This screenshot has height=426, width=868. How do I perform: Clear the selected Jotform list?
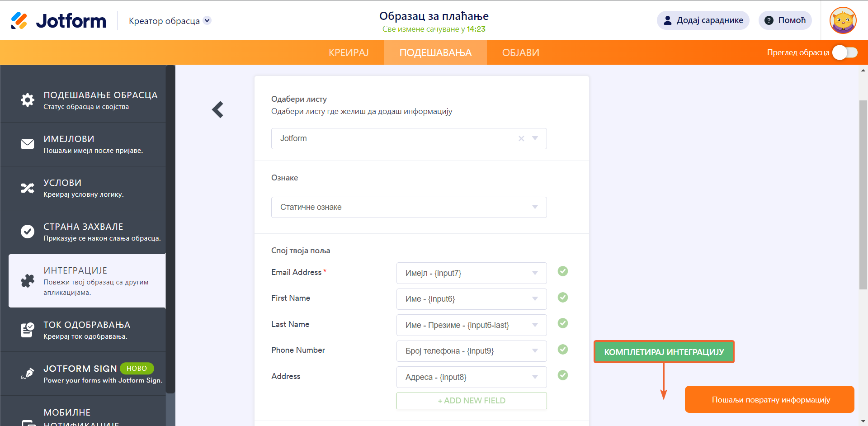point(521,138)
